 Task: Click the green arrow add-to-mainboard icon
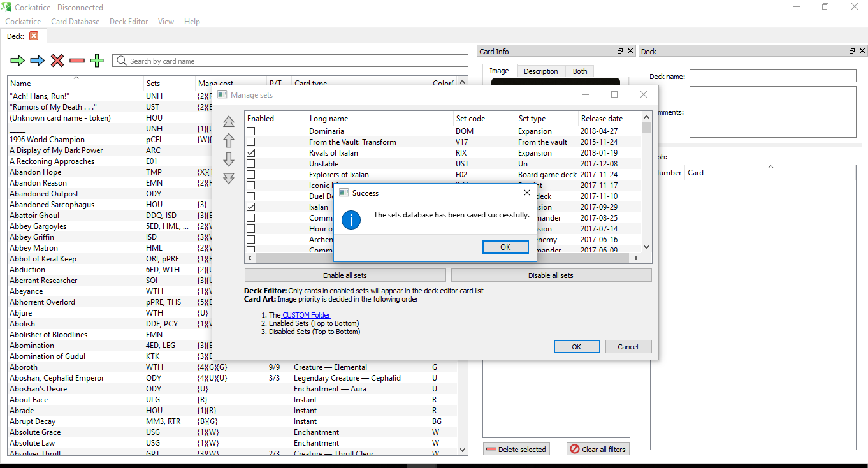(x=18, y=61)
